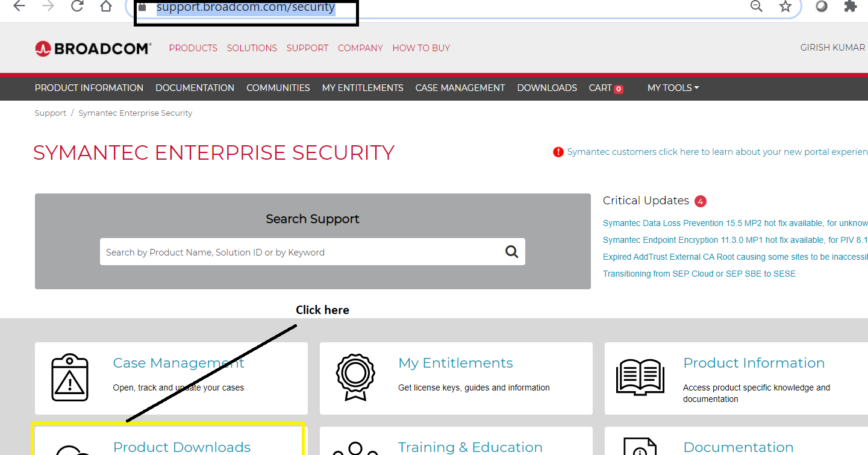Click the red 4 badge beside Critical Updates
868x455 pixels.
tap(701, 201)
